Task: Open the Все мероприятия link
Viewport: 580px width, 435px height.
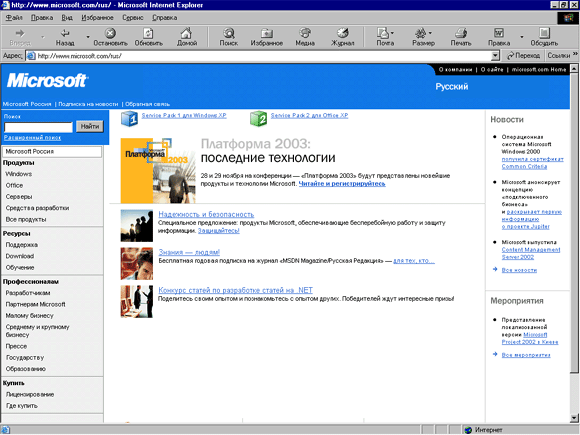Action: coord(526,355)
